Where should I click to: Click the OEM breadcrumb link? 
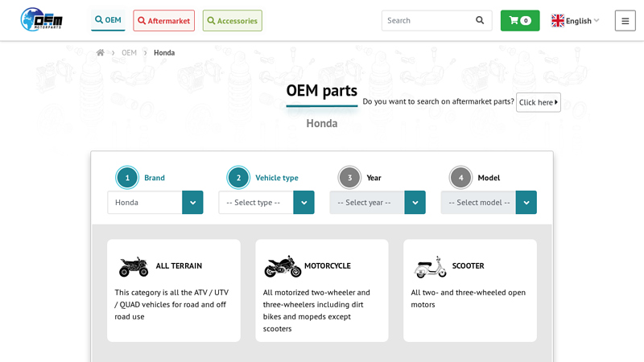[x=129, y=52]
